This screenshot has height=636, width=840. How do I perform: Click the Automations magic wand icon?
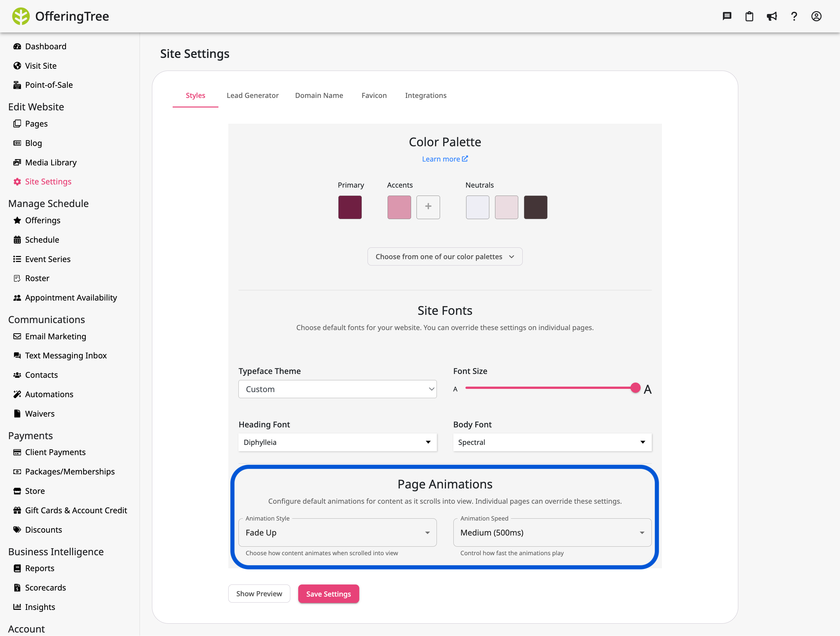17,394
